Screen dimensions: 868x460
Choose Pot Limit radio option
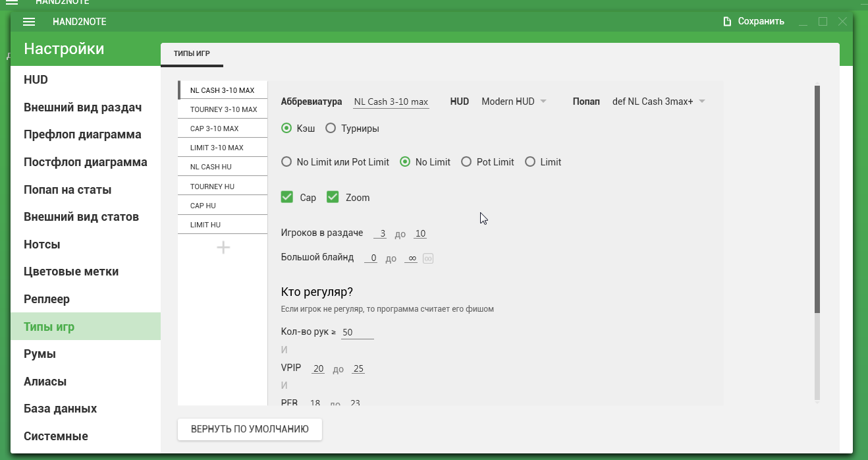point(466,162)
